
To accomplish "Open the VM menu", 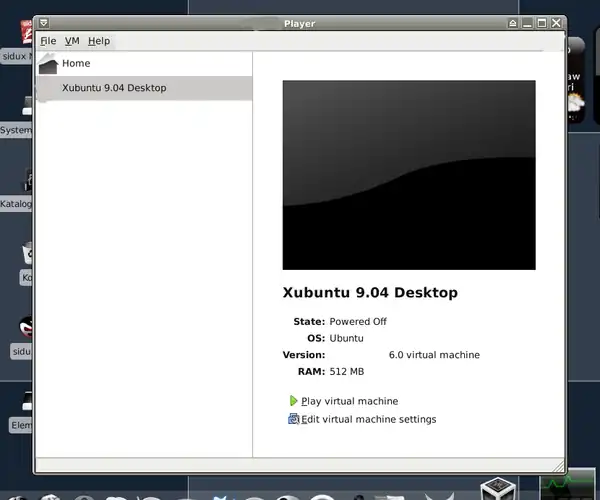I will tap(72, 41).
